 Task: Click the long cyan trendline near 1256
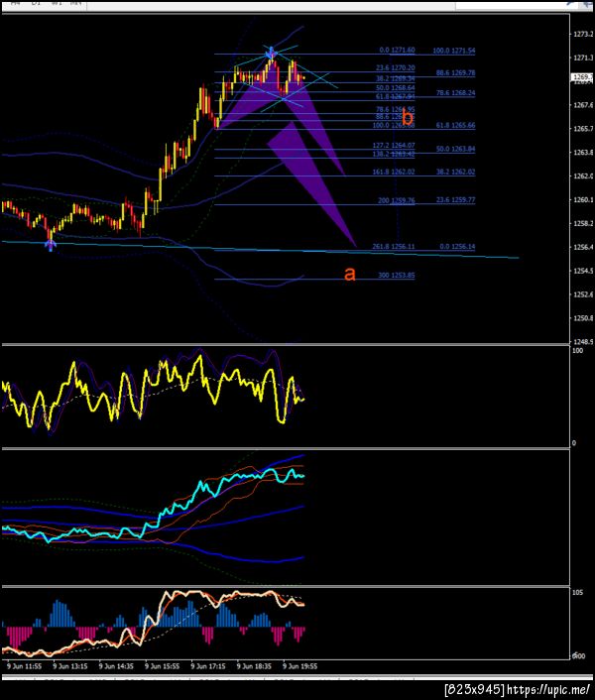coord(259,250)
